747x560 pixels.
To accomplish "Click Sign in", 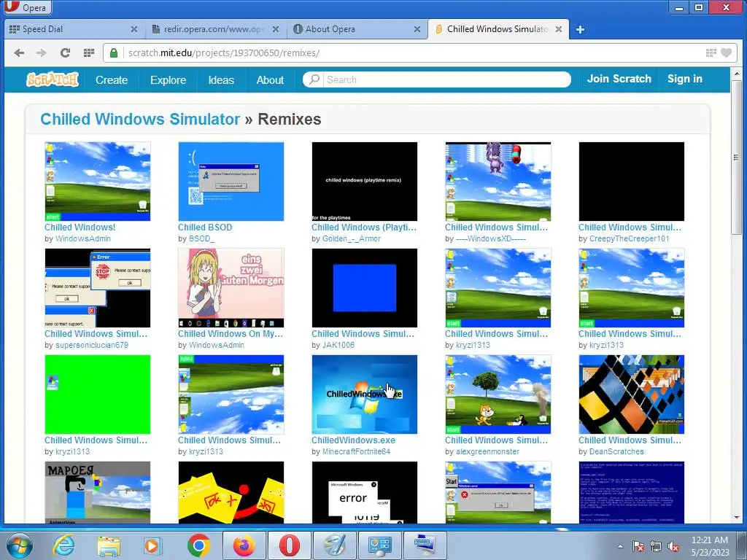I will [x=684, y=79].
